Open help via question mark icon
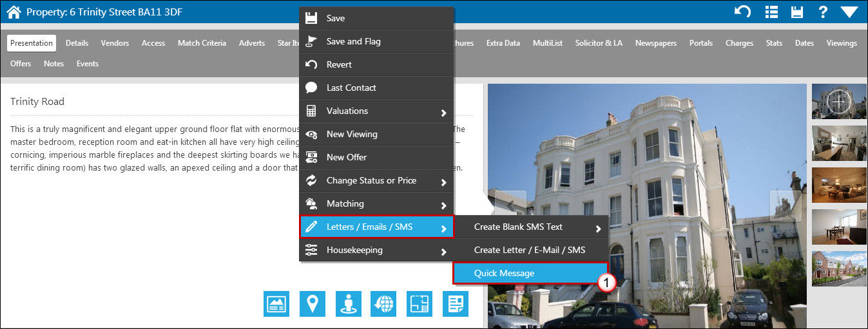This screenshot has height=329, width=868. tap(823, 12)
